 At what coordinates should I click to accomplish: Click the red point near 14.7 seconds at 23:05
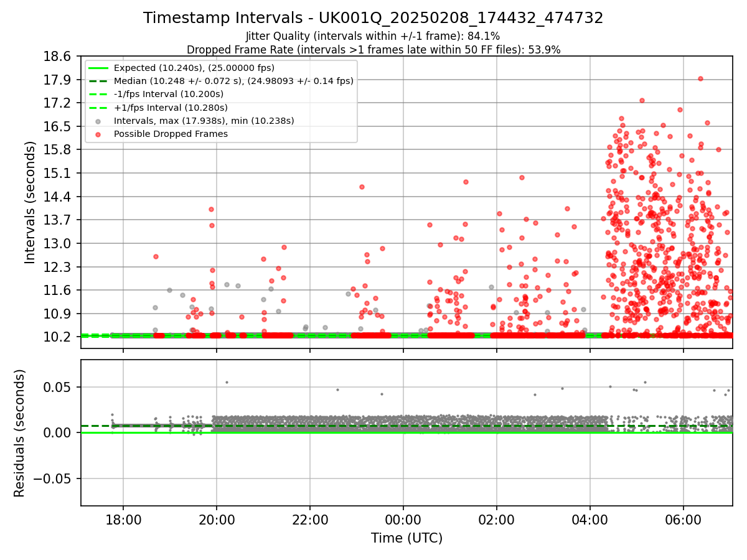362,187
